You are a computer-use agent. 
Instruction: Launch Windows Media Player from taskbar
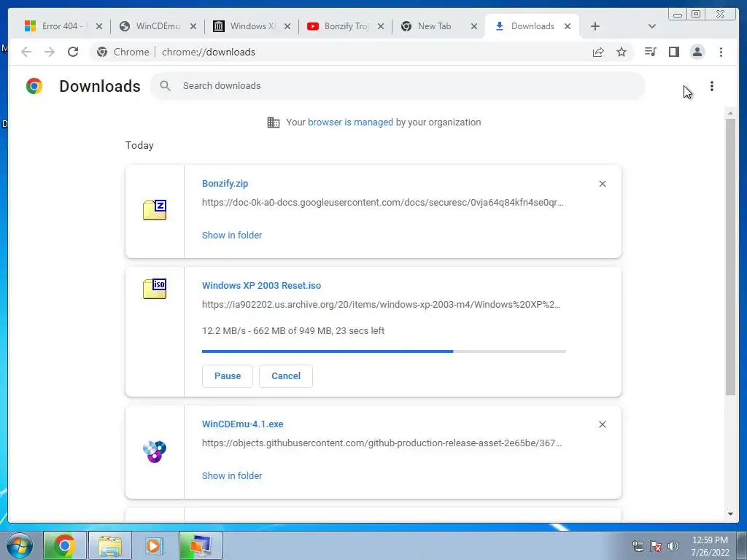[155, 545]
